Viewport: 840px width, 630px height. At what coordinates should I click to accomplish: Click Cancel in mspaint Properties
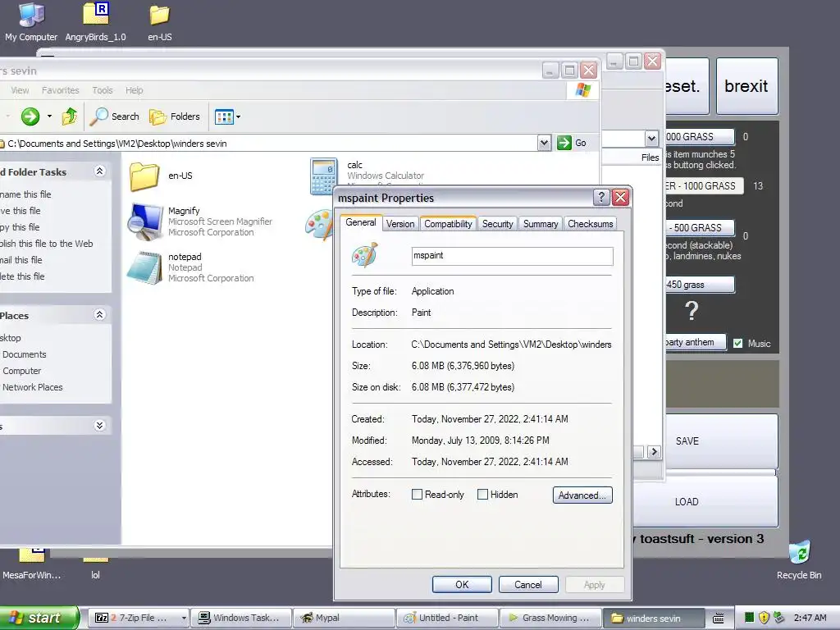point(528,584)
